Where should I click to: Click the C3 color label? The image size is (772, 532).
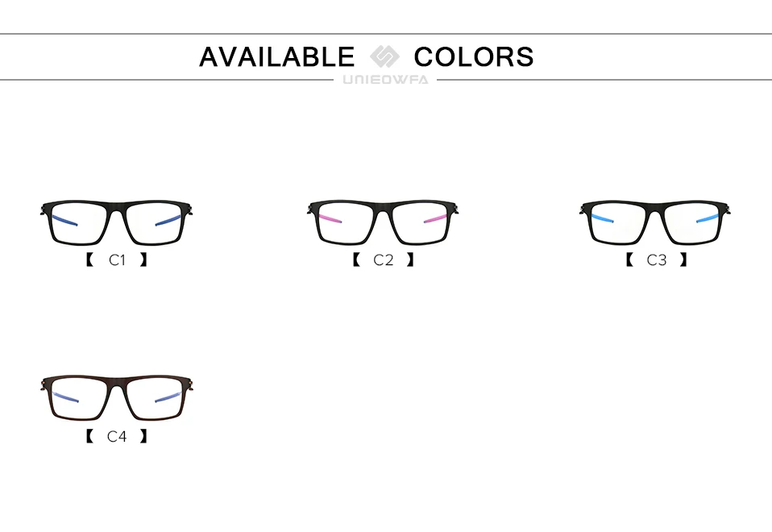(656, 260)
